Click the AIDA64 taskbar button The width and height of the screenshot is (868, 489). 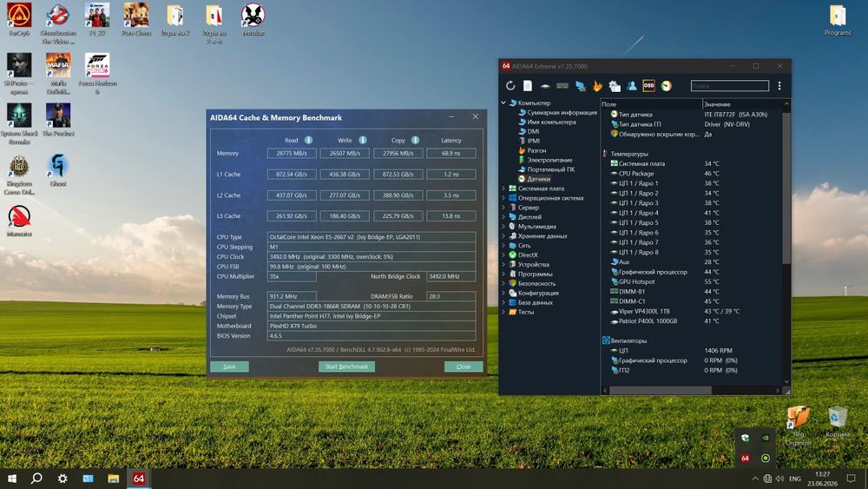[x=138, y=479]
